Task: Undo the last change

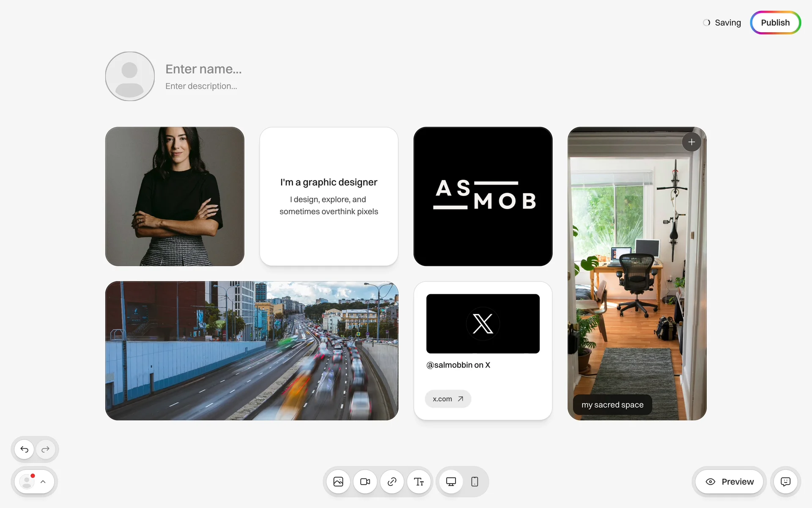Action: click(25, 449)
